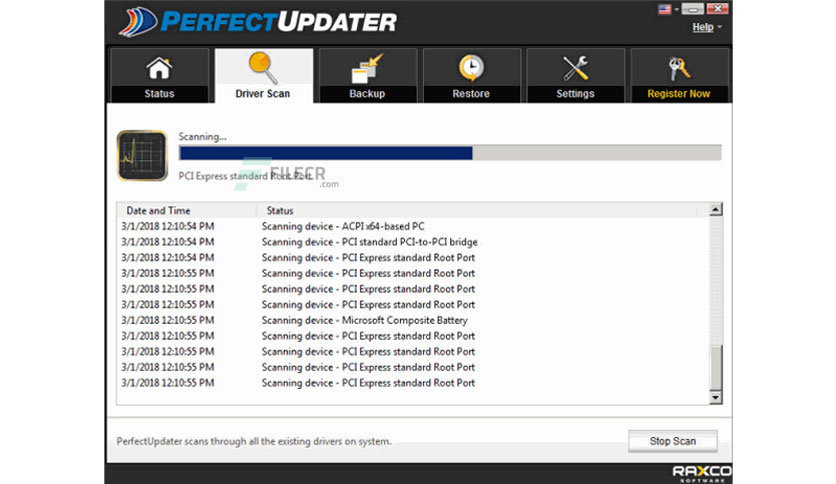This screenshot has width=836, height=484.
Task: Click the Raxco Software logo
Action: 702,473
